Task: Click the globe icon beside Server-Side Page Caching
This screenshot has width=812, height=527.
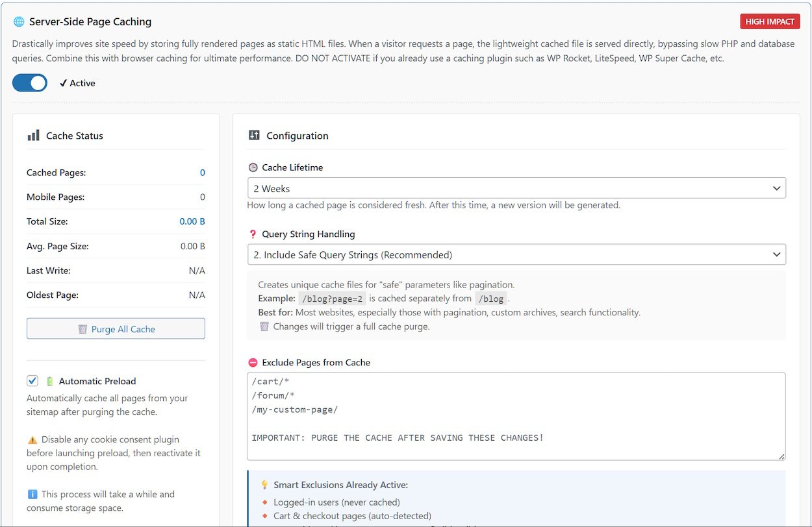Action: coord(18,21)
